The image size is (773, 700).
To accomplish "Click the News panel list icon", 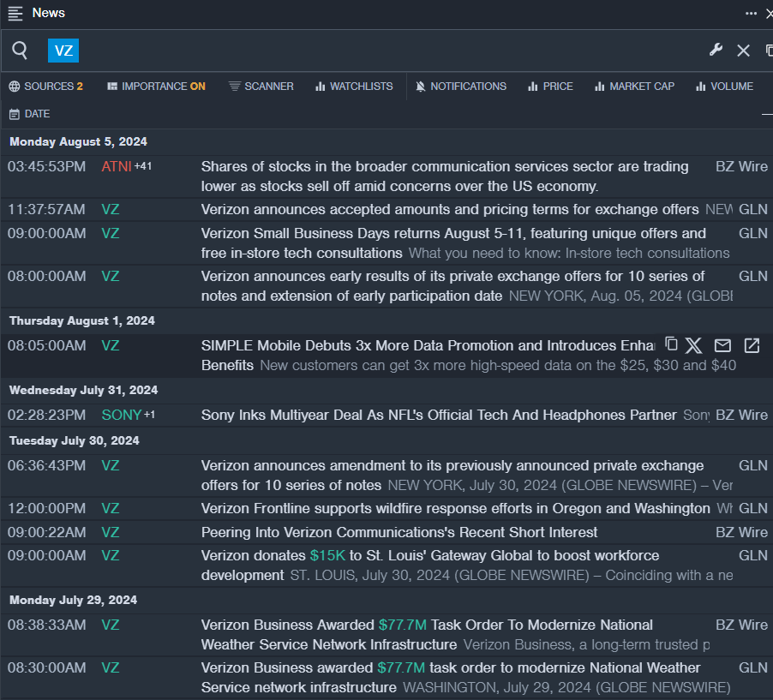I will (x=15, y=13).
